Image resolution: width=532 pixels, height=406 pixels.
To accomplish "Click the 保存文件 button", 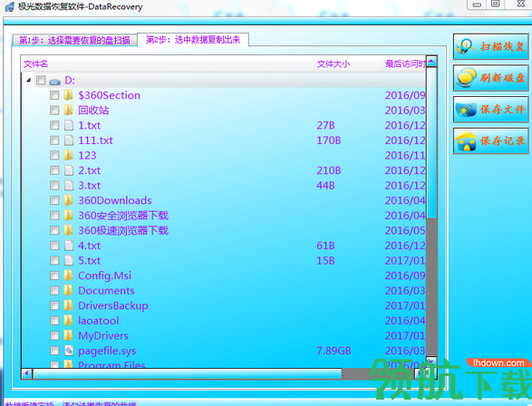I will [x=490, y=110].
